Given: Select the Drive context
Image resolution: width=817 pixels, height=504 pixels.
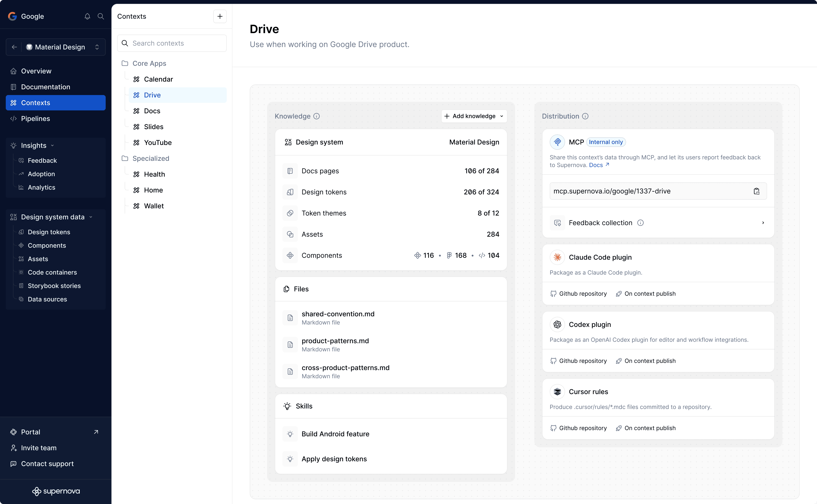Looking at the screenshot, I should (177, 95).
